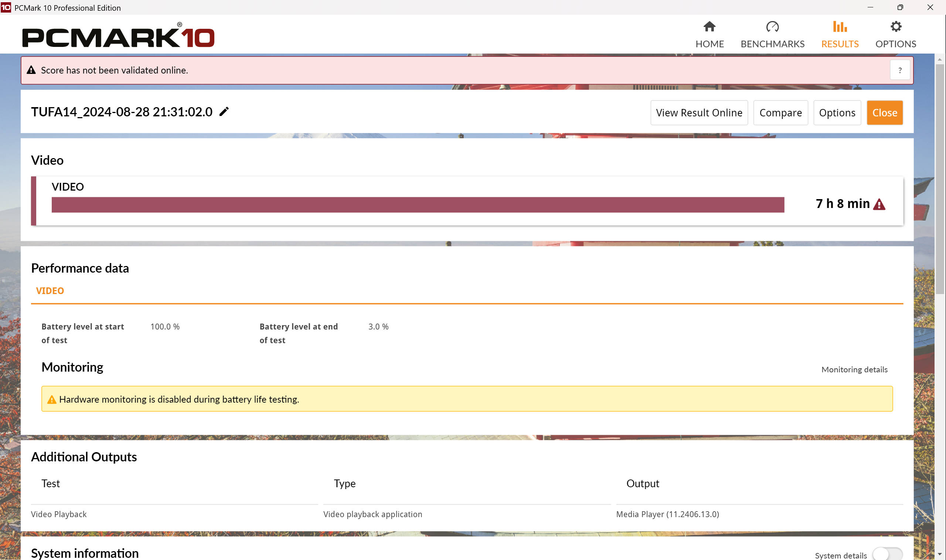Click the scrollbar down arrow
The width and height of the screenshot is (946, 560).
(940, 554)
